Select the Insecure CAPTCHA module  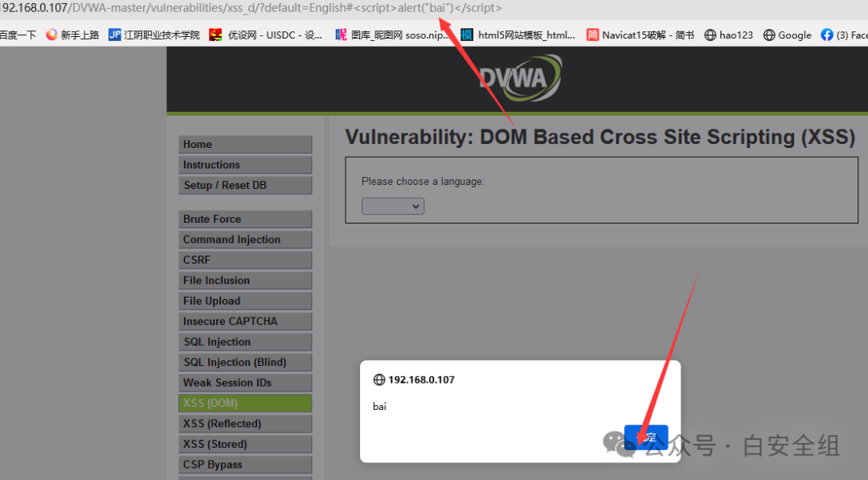(x=245, y=321)
